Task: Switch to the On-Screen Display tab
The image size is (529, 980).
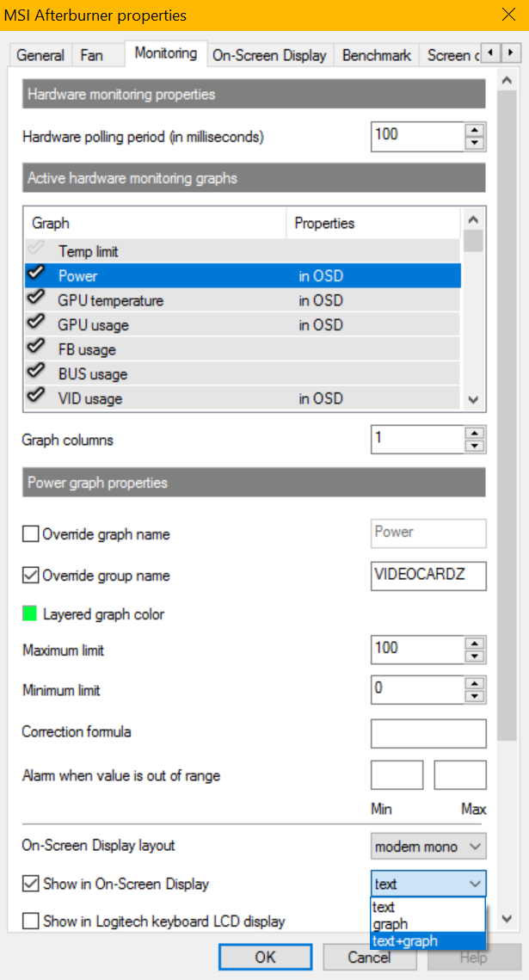Action: [269, 55]
